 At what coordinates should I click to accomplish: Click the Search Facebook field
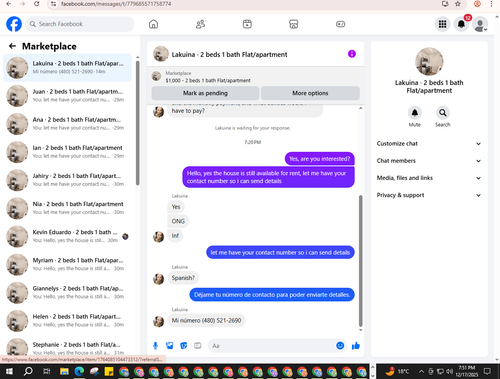(80, 24)
